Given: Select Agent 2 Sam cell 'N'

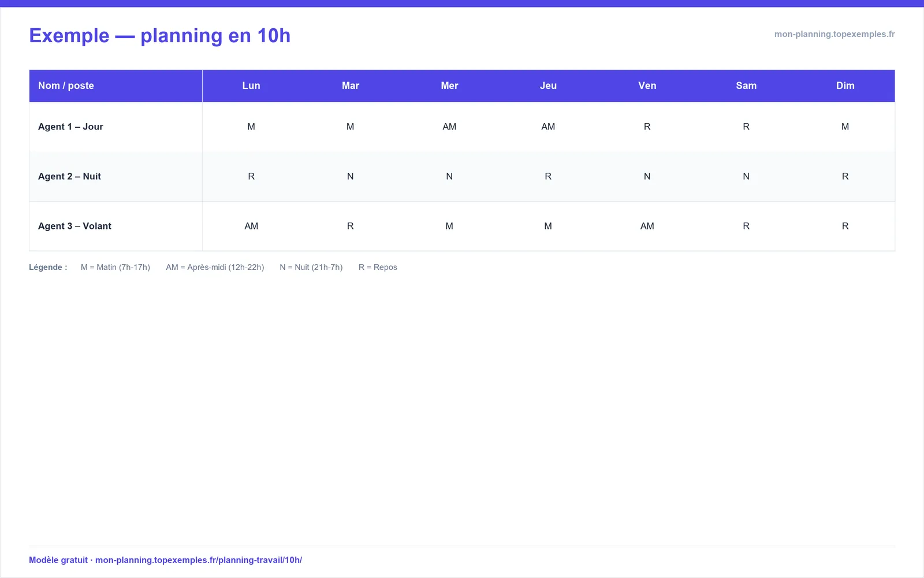Looking at the screenshot, I should click(746, 176).
